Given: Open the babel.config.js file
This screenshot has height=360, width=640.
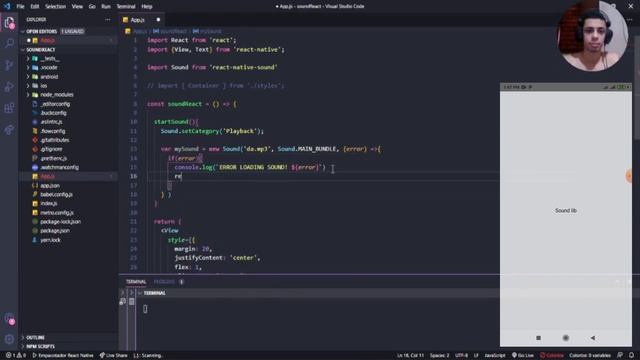Looking at the screenshot, I should point(68,195).
